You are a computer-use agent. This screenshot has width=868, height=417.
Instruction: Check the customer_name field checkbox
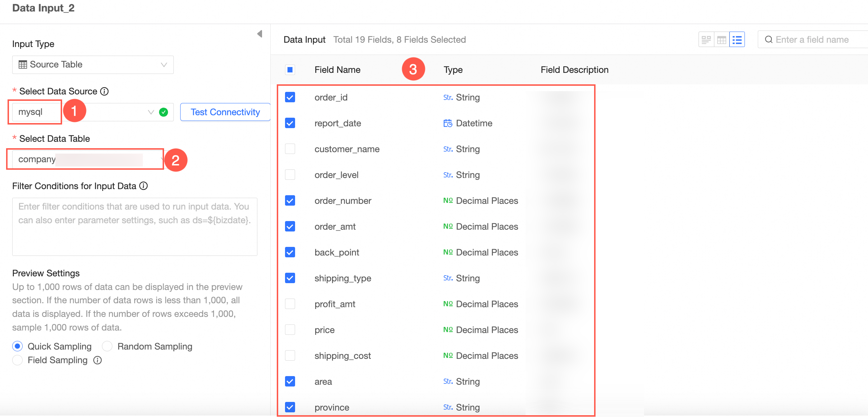coord(290,149)
